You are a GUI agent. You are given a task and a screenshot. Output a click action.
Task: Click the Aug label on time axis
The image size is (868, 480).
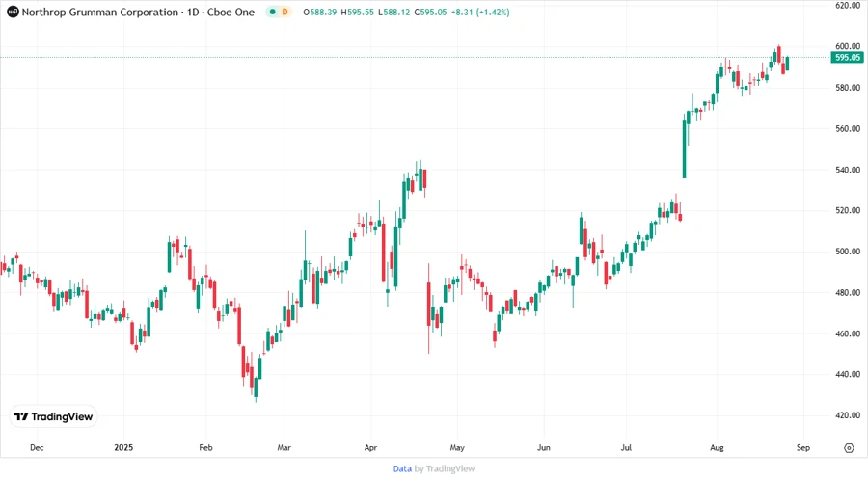coord(716,447)
